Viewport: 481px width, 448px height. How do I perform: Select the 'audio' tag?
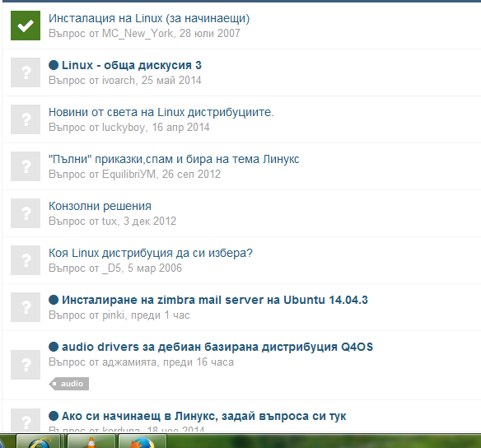tap(69, 384)
